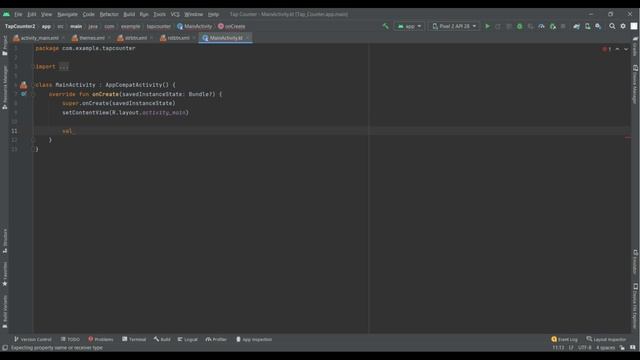
Task: Place cursor after val on line 11
Action: (73, 131)
